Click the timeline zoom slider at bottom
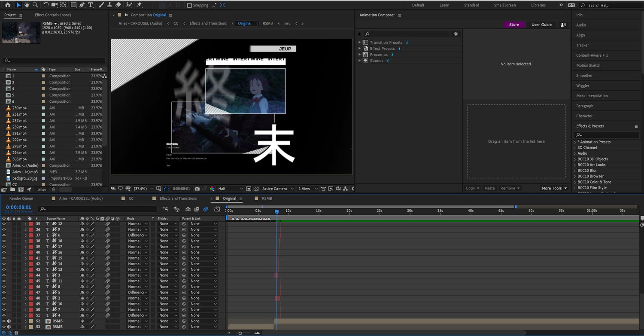The width and height of the screenshot is (644, 336). click(240, 333)
